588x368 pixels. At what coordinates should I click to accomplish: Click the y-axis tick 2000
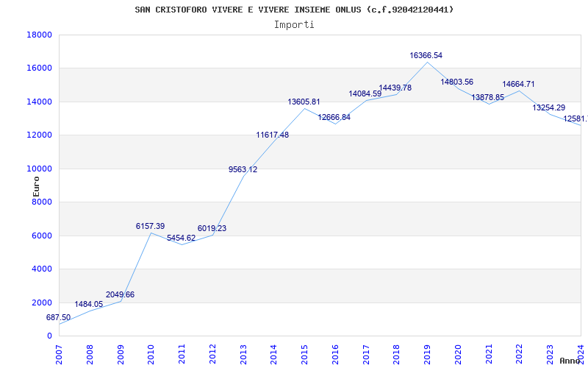[42, 302]
